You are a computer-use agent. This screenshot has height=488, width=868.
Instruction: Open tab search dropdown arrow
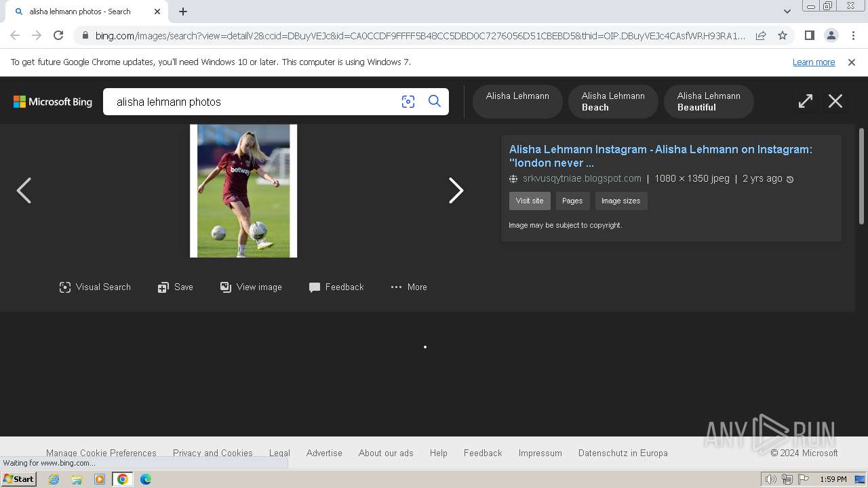(x=787, y=12)
